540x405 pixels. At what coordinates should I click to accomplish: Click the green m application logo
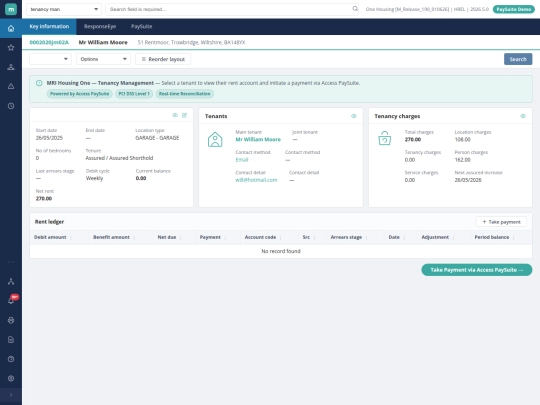11,9
